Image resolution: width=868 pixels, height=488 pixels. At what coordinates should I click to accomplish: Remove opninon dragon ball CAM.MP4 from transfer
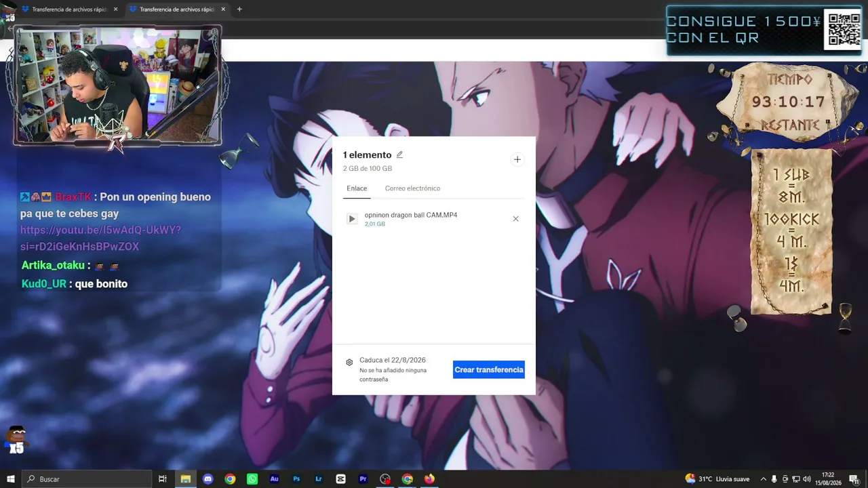515,219
